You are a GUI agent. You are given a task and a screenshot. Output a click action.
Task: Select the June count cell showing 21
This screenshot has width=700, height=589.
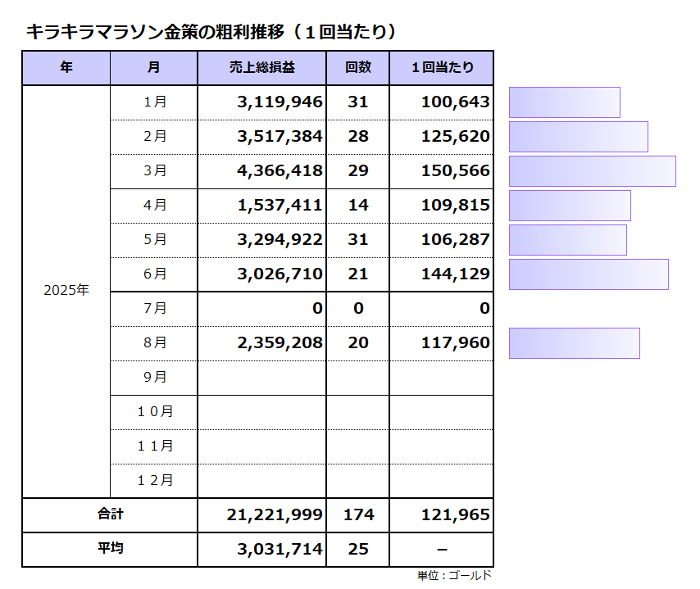point(358,274)
